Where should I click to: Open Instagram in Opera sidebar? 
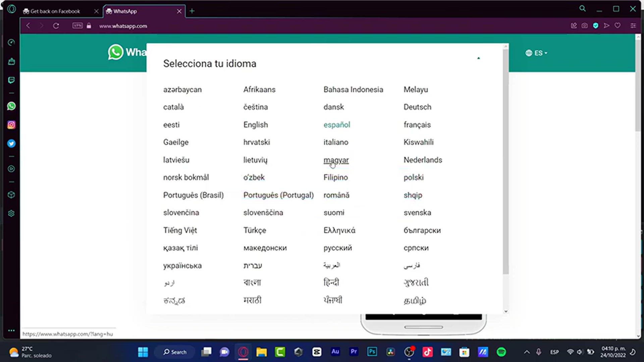coord(11,125)
